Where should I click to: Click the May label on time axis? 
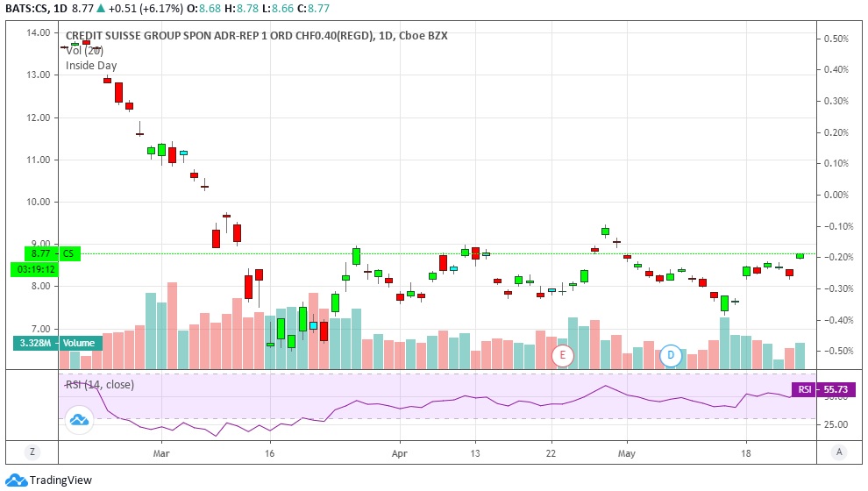click(x=627, y=453)
